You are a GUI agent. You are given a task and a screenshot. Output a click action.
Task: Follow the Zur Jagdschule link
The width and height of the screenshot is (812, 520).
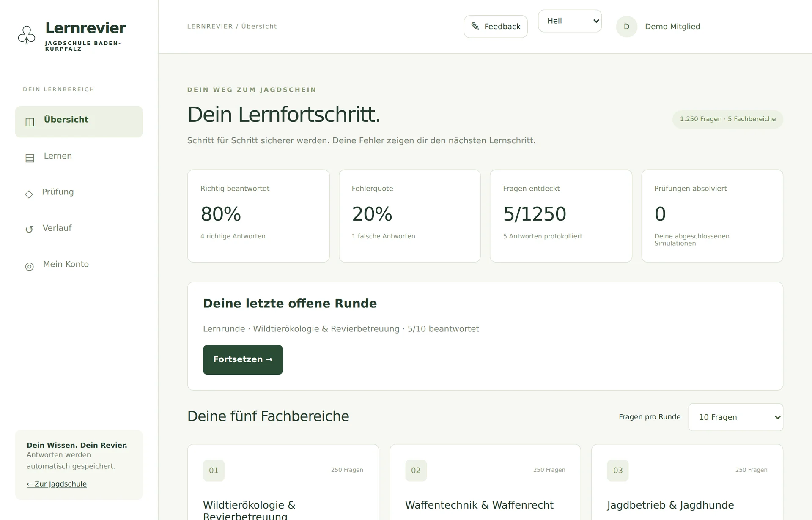click(x=57, y=484)
